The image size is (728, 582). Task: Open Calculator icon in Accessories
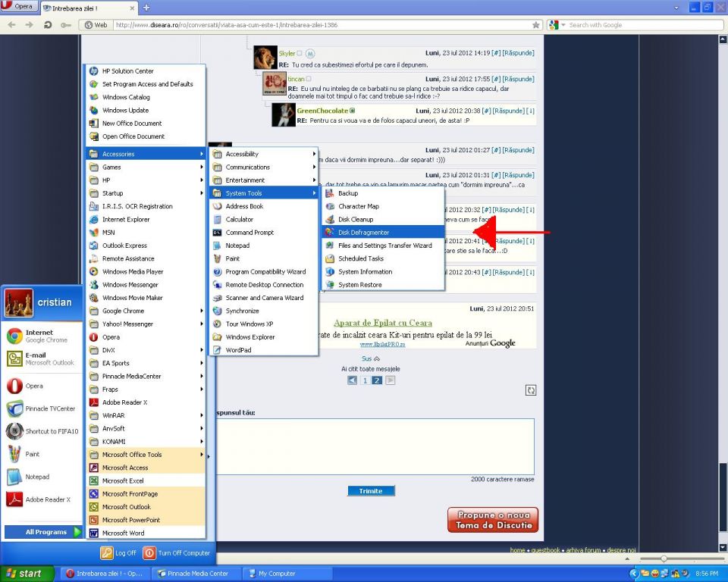(217, 219)
